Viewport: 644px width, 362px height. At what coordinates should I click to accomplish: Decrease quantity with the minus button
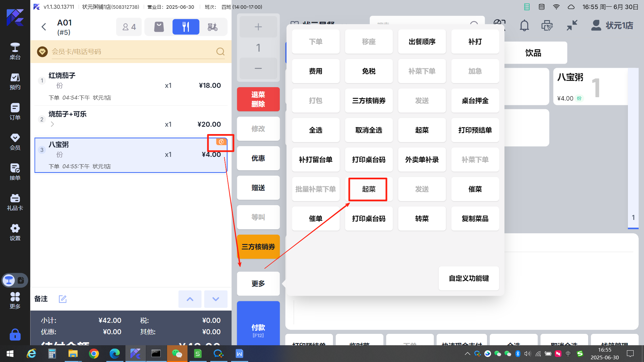tap(258, 68)
